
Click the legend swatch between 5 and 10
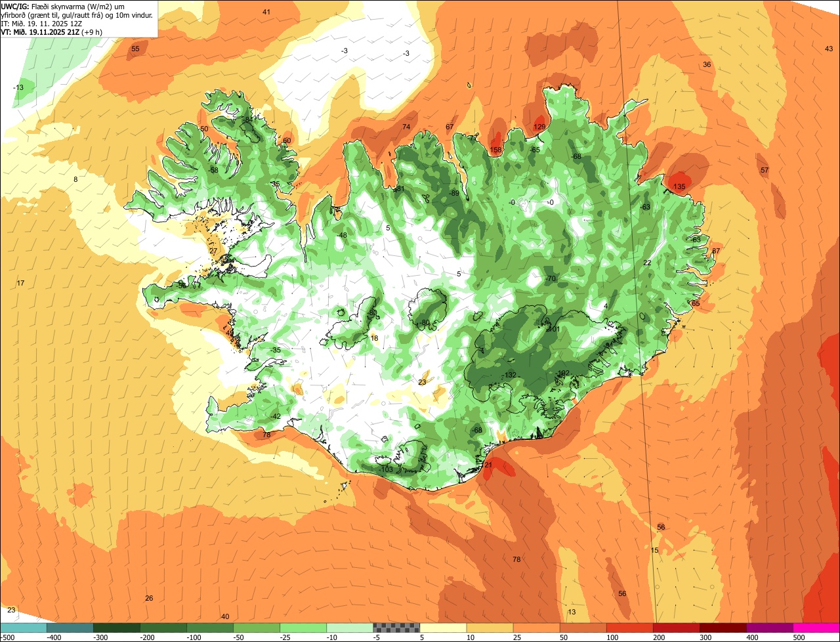point(443,628)
